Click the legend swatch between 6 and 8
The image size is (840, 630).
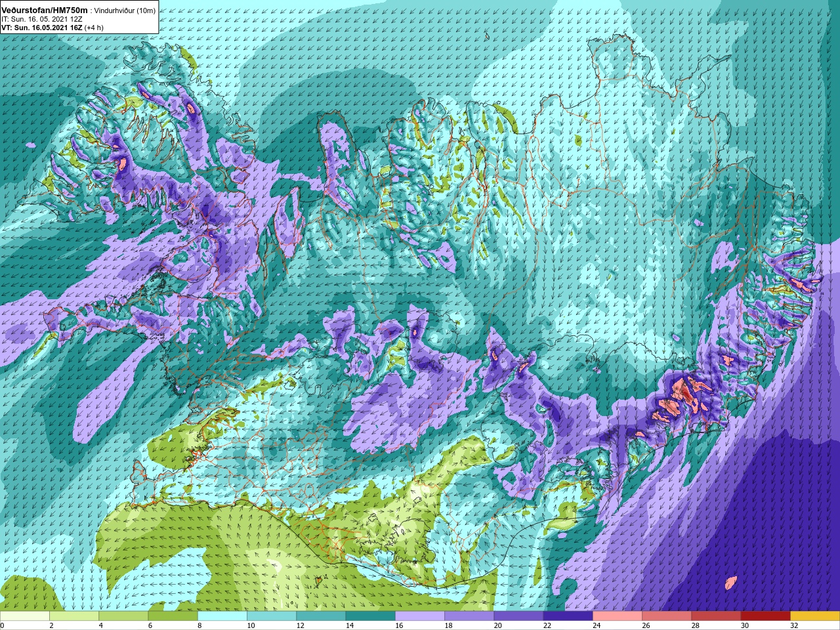173,616
